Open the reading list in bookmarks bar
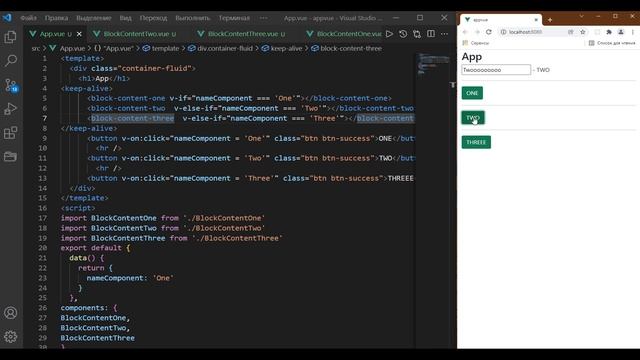Image resolution: width=640 pixels, height=360 pixels. 612,43
